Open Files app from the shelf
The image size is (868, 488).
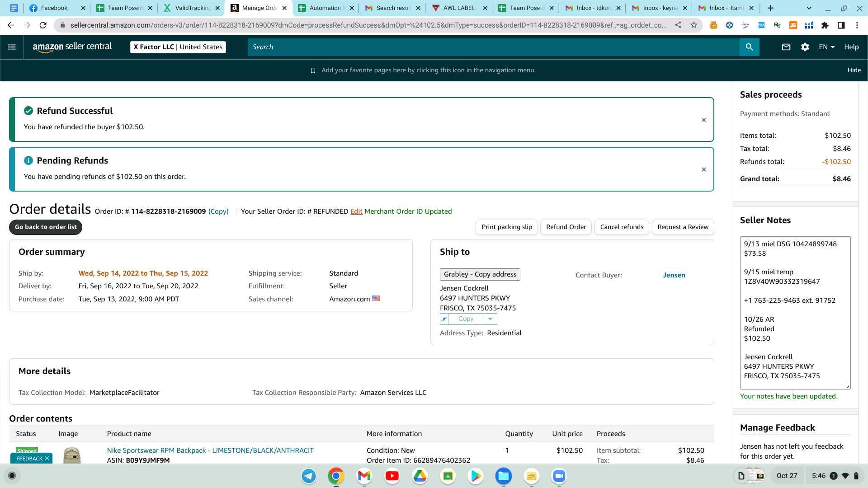pyautogui.click(x=503, y=476)
